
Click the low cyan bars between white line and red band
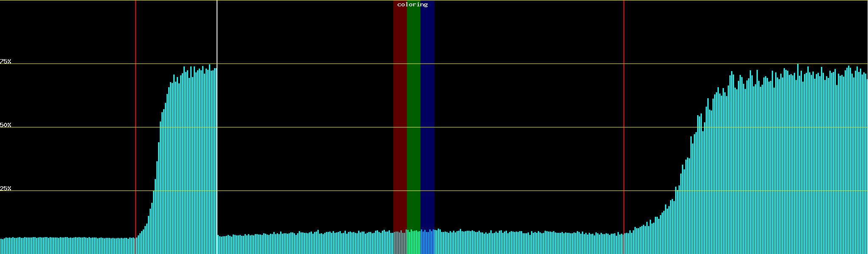(305, 244)
